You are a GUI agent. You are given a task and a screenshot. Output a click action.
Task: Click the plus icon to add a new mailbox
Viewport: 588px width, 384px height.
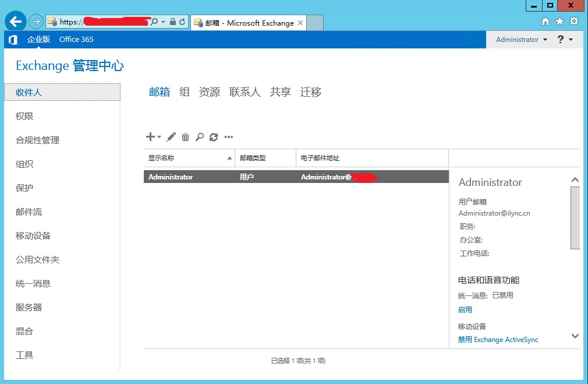pyautogui.click(x=150, y=136)
